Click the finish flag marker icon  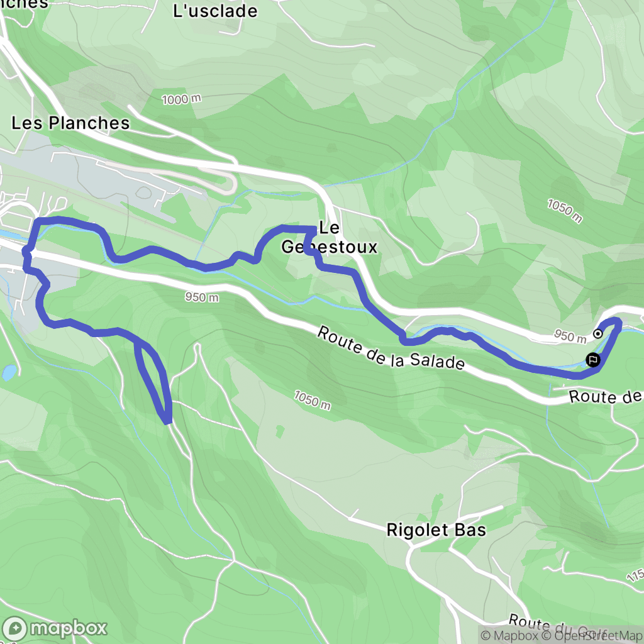click(592, 360)
